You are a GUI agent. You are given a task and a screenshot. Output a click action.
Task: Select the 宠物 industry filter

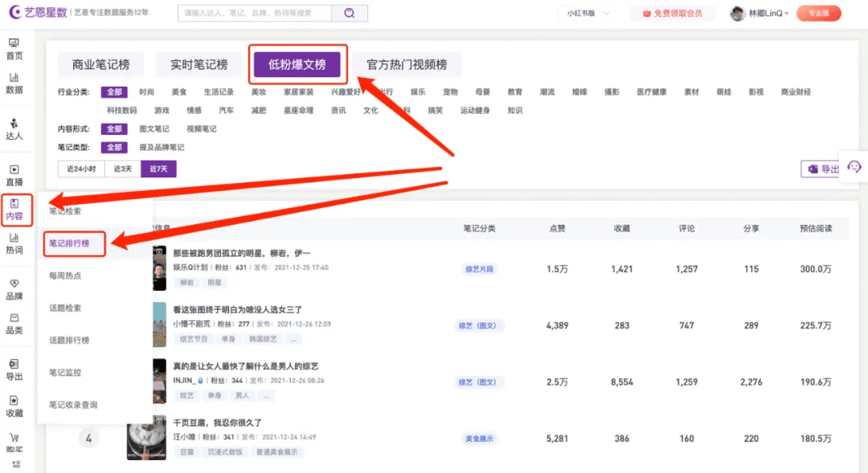(450, 92)
